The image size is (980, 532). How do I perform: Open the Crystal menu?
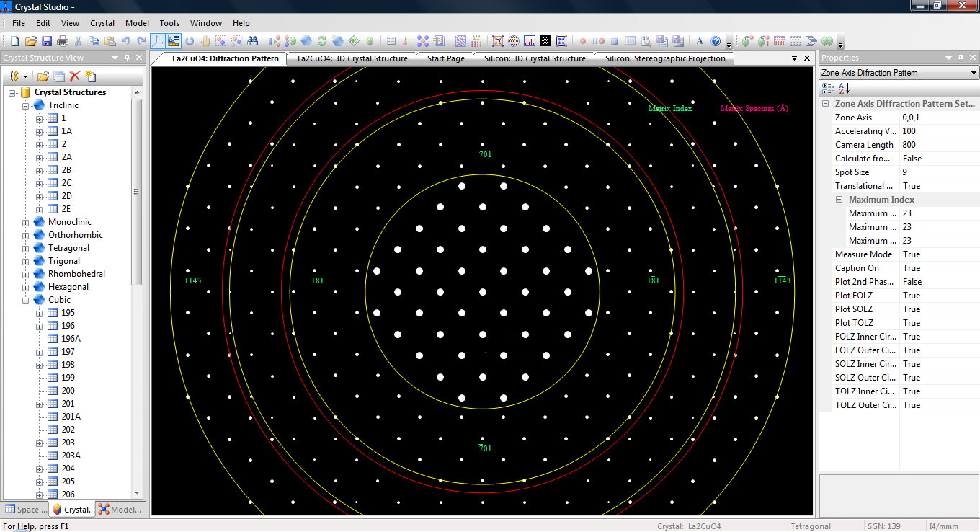tap(102, 23)
